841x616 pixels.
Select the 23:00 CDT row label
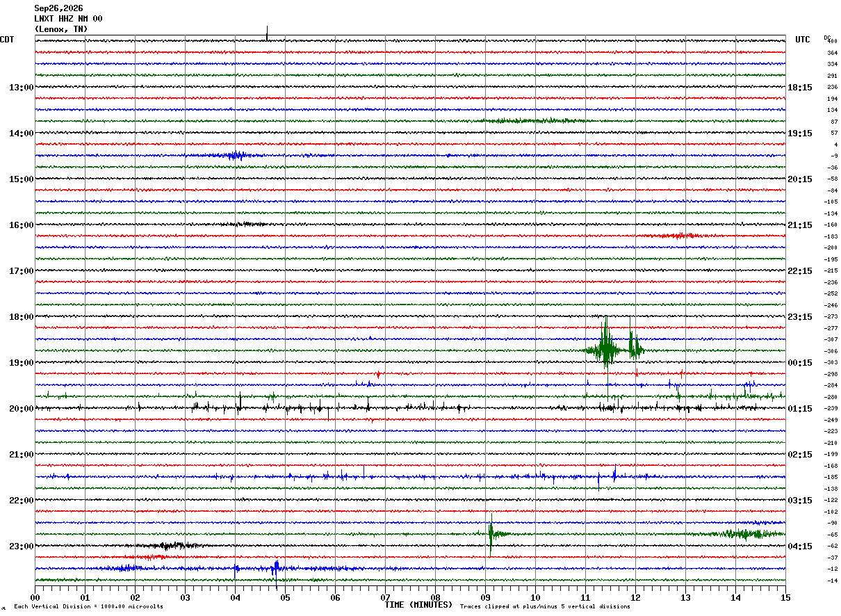coord(21,546)
